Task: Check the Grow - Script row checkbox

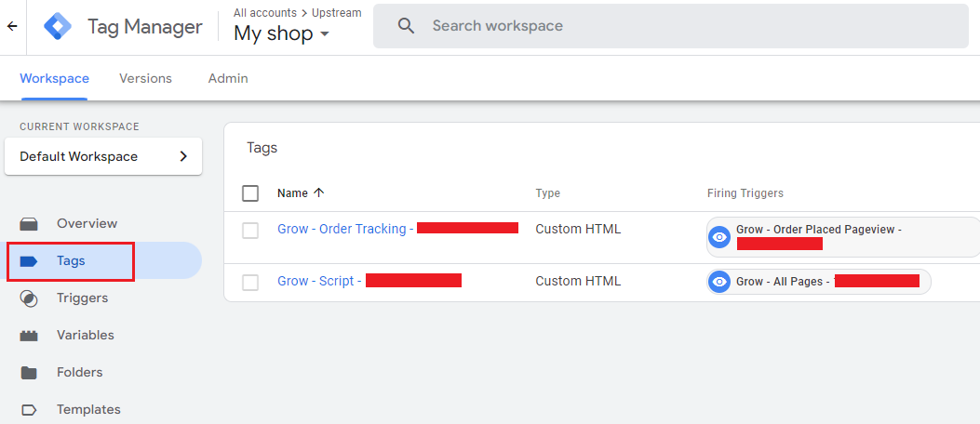Action: tap(250, 283)
